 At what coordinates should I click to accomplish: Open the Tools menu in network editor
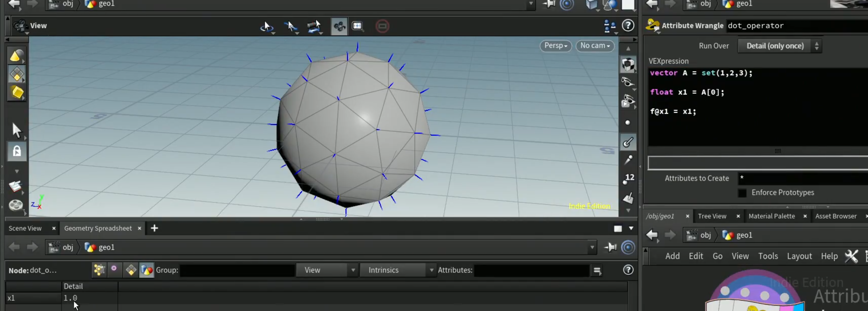pos(768,256)
